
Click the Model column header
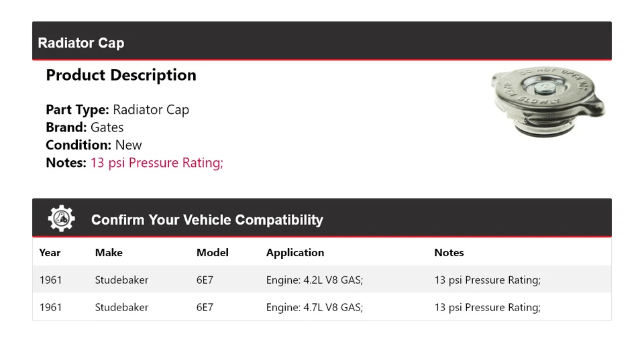coord(212,253)
